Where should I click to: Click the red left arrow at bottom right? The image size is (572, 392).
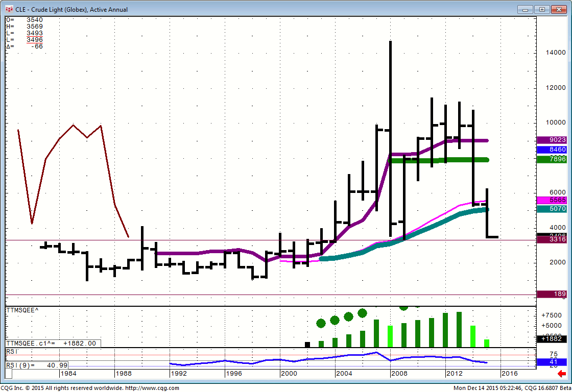pyautogui.click(x=562, y=374)
